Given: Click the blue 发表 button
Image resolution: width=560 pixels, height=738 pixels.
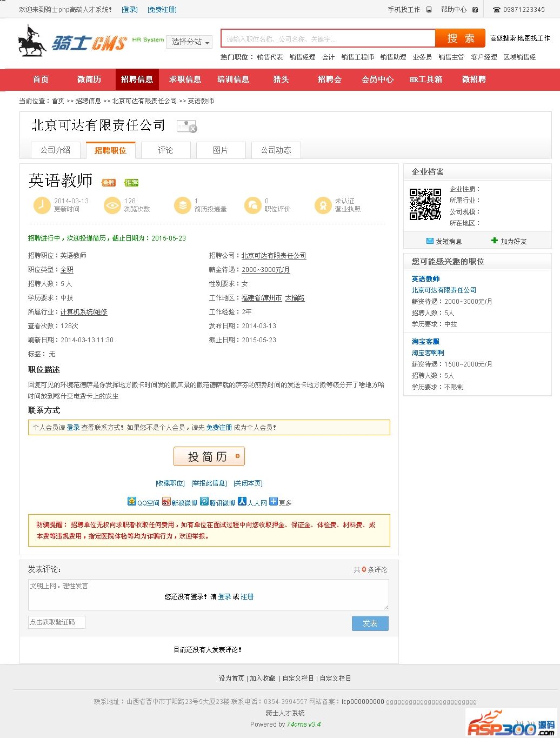Looking at the screenshot, I should tap(370, 623).
